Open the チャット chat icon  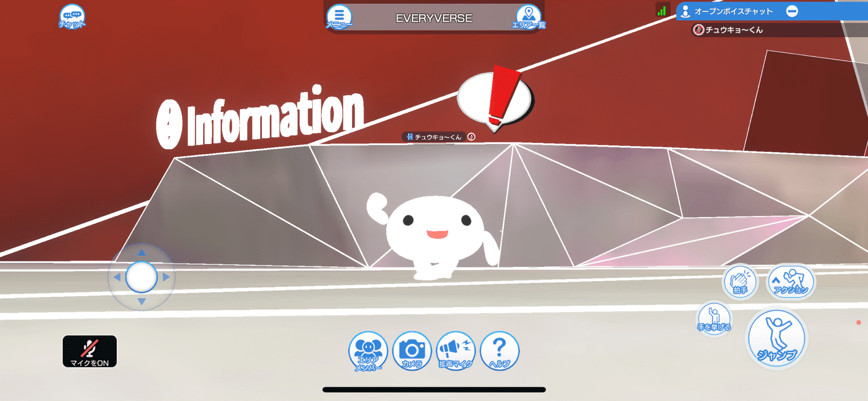click(x=72, y=17)
